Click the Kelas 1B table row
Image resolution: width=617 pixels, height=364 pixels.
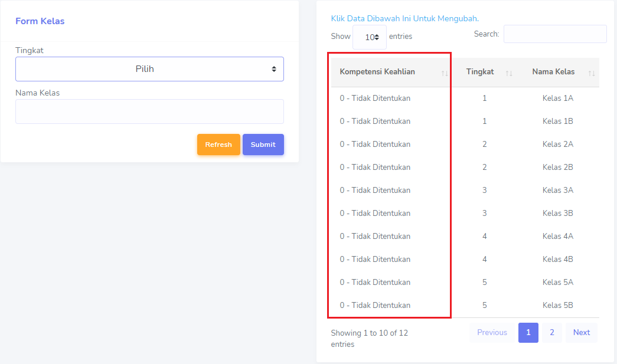tap(557, 122)
